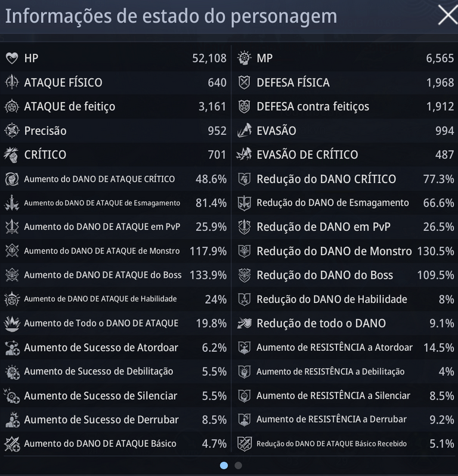Click the ATAQUE de feitiço pentagram icon
The height and width of the screenshot is (476, 458).
pyautogui.click(x=12, y=107)
